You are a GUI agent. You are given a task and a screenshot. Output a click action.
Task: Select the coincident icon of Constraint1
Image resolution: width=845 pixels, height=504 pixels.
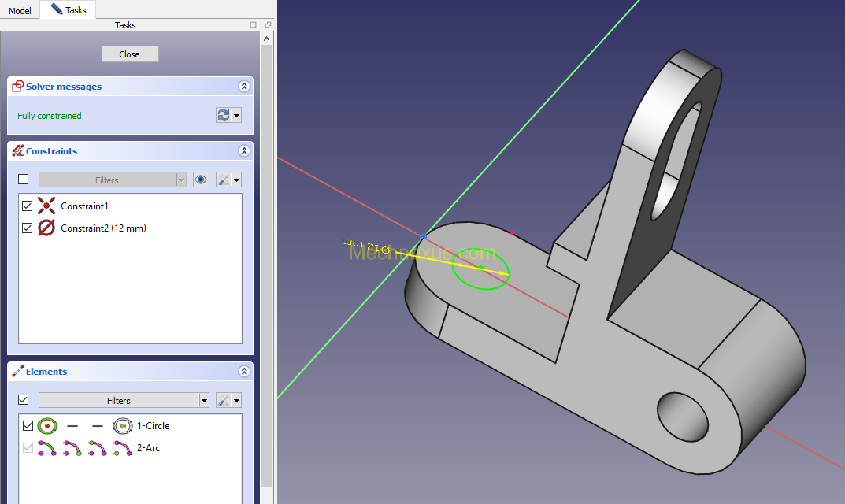point(46,206)
